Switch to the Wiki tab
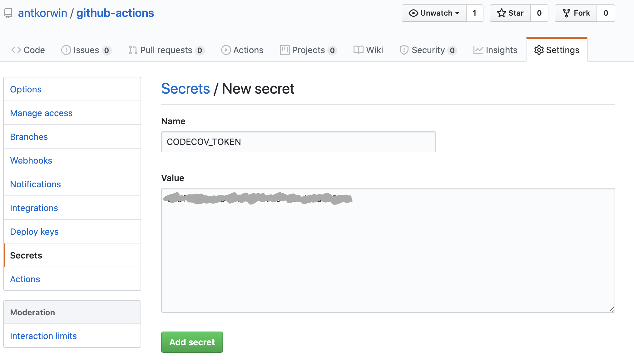The width and height of the screenshot is (634, 364). click(374, 50)
